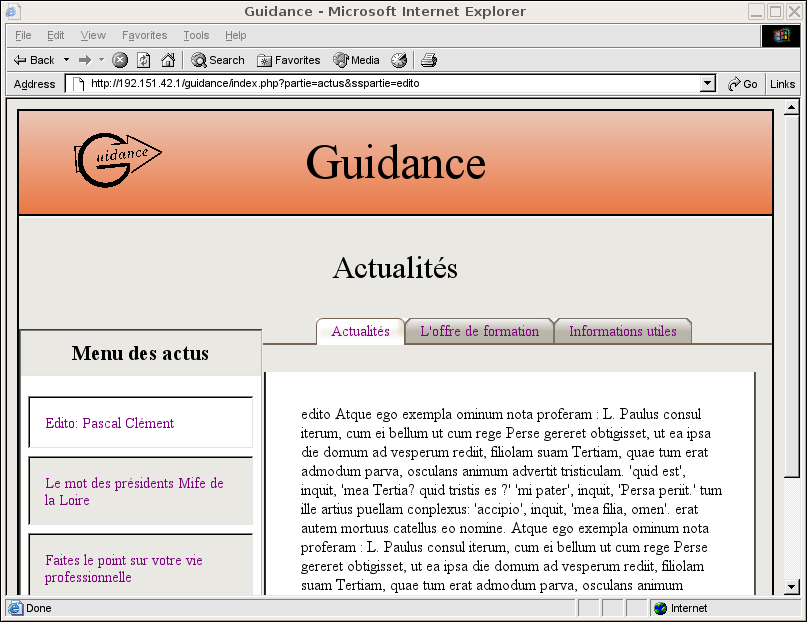Click the Go button

pyautogui.click(x=742, y=84)
